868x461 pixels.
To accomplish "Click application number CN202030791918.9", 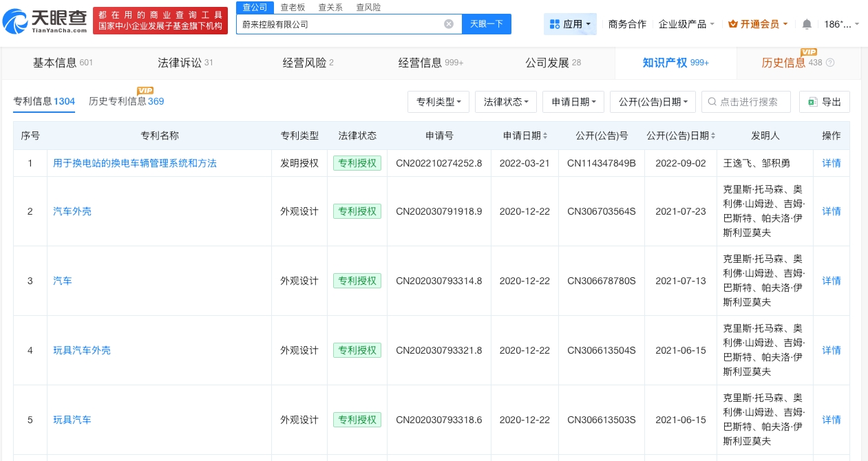I will pos(439,211).
